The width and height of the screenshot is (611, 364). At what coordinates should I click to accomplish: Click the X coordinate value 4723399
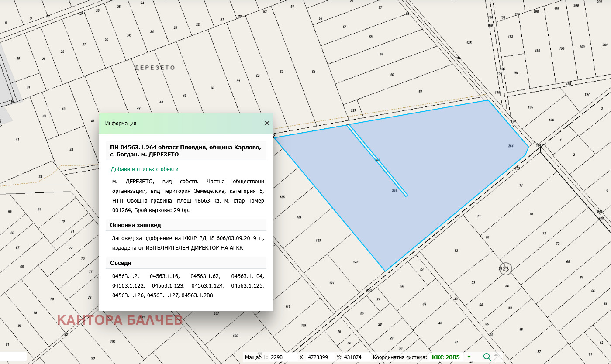(317, 357)
